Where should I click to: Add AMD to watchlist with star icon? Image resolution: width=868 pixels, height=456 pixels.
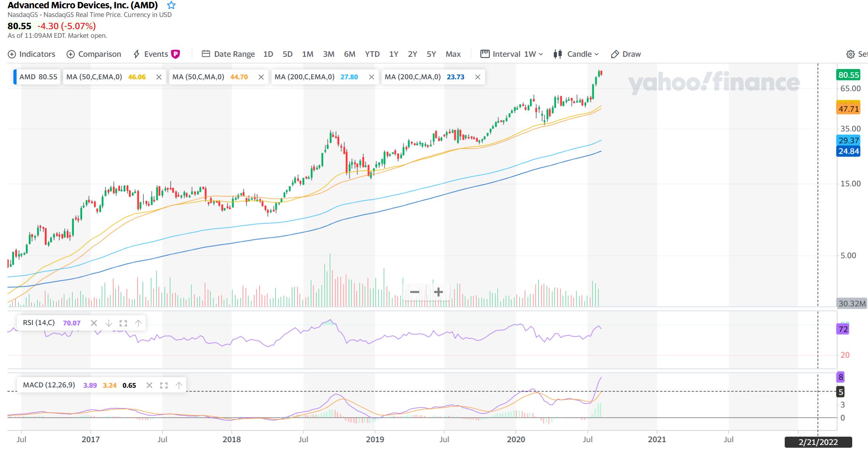[171, 6]
